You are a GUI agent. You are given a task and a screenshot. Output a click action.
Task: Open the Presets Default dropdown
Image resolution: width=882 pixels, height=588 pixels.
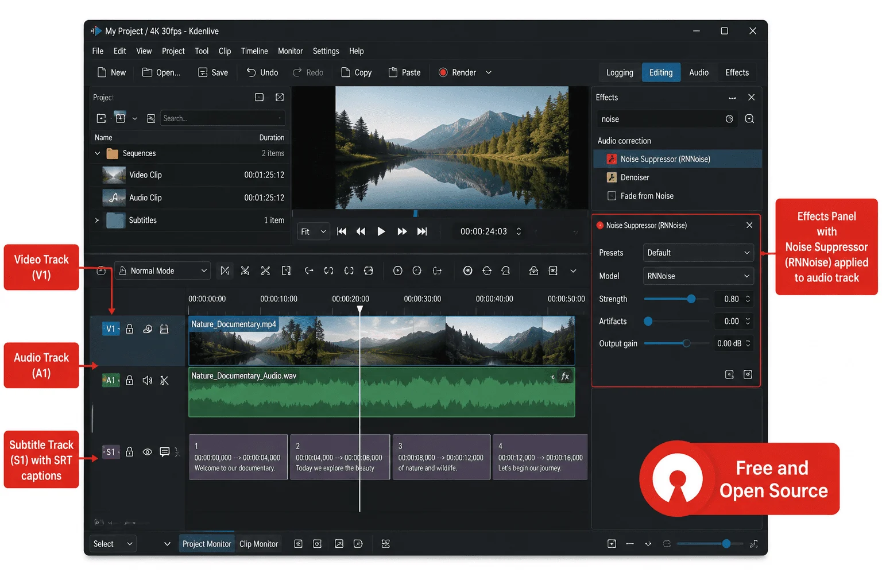click(698, 253)
